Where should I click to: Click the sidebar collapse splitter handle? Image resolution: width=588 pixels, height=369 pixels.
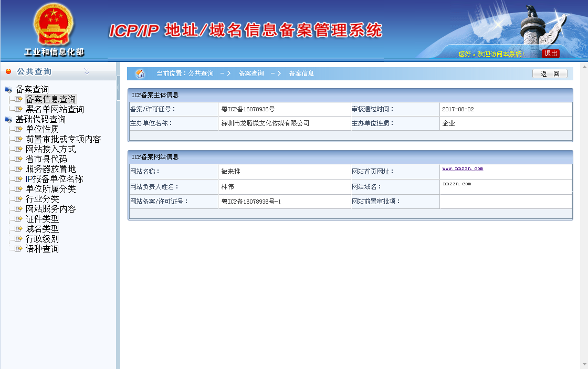click(118, 88)
